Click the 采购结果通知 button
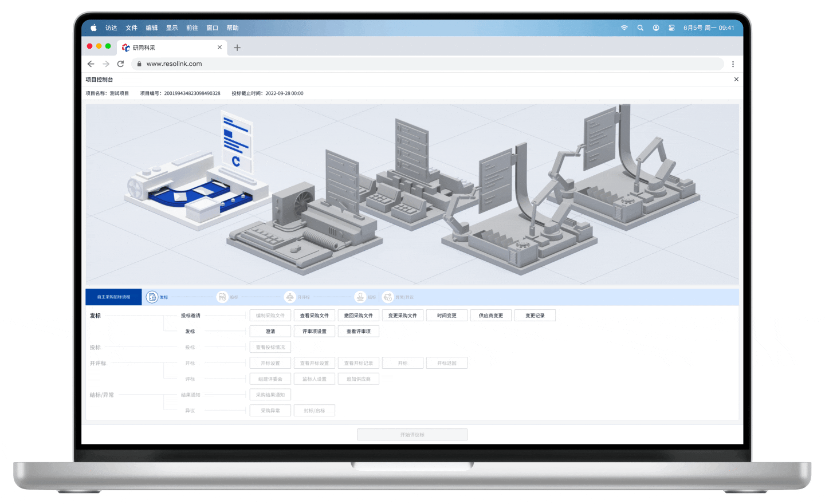Image resolution: width=825 pixels, height=504 pixels. pos(270,395)
